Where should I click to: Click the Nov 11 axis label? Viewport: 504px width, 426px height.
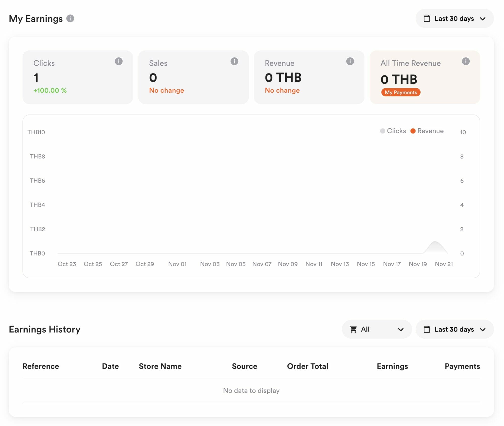point(314,264)
